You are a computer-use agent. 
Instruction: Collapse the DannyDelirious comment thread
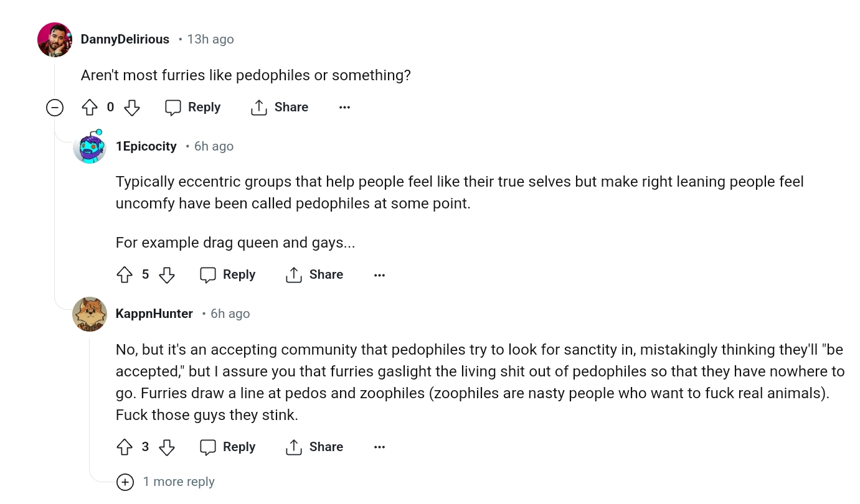pos(55,108)
